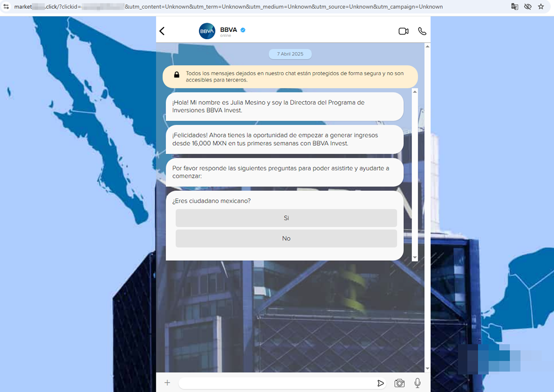Click the "7 Abril 2025" date chip
This screenshot has width=554, height=392.
click(290, 54)
